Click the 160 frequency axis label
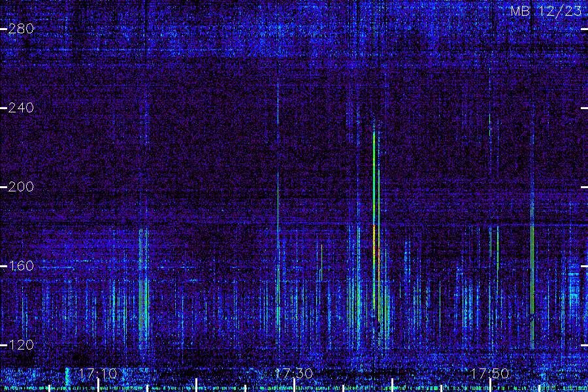 pos(21,266)
